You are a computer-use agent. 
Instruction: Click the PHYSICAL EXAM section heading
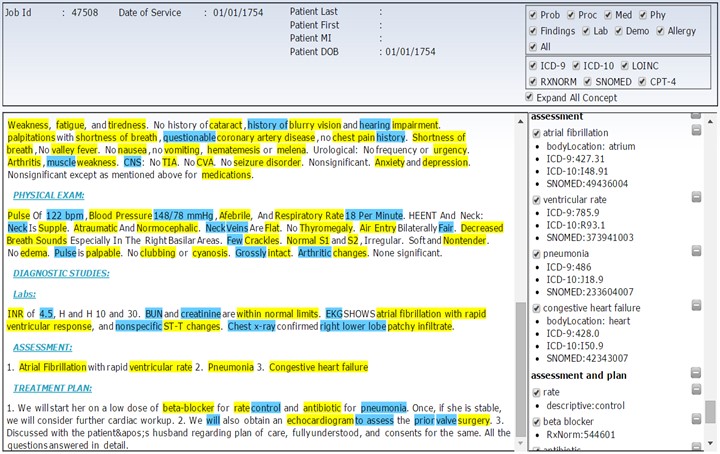click(48, 195)
